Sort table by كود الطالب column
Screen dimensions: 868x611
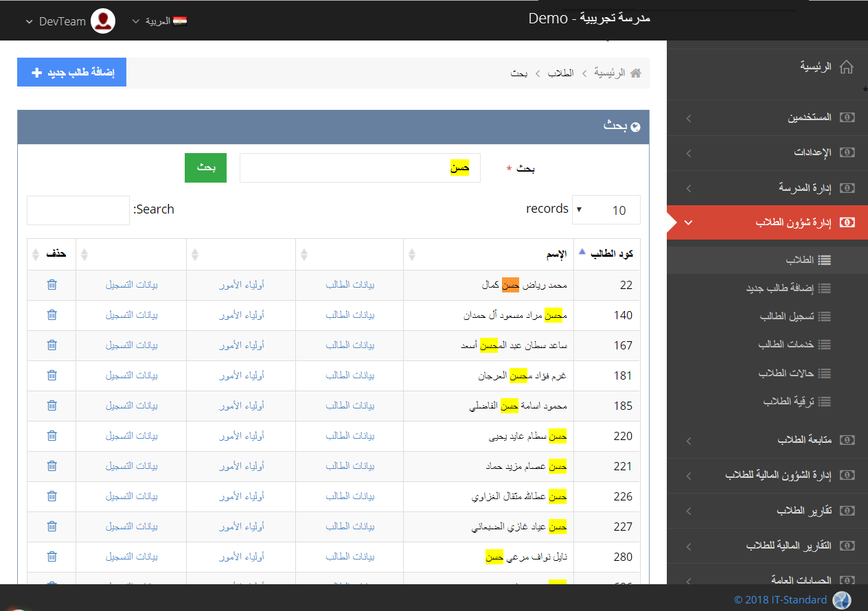(x=606, y=254)
